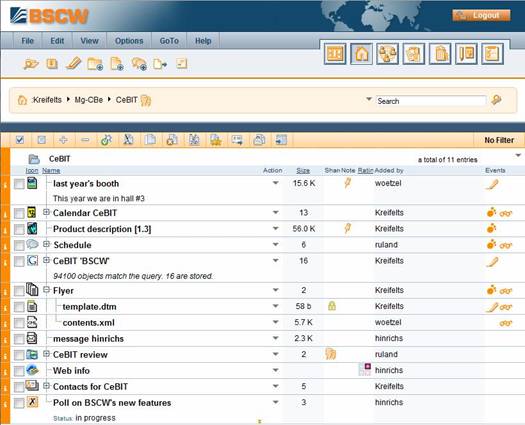The height and width of the screenshot is (425, 525).
Task: Tick checkbox for Schedule row
Action: (x=19, y=245)
